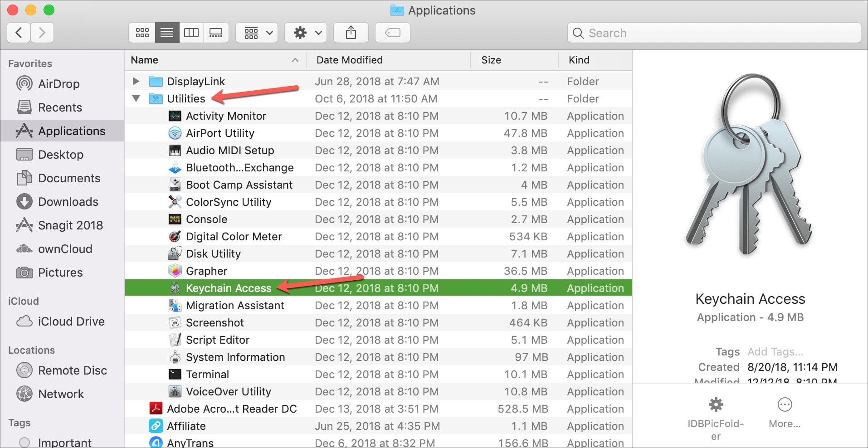Click the Share toolbar icon

[x=351, y=33]
